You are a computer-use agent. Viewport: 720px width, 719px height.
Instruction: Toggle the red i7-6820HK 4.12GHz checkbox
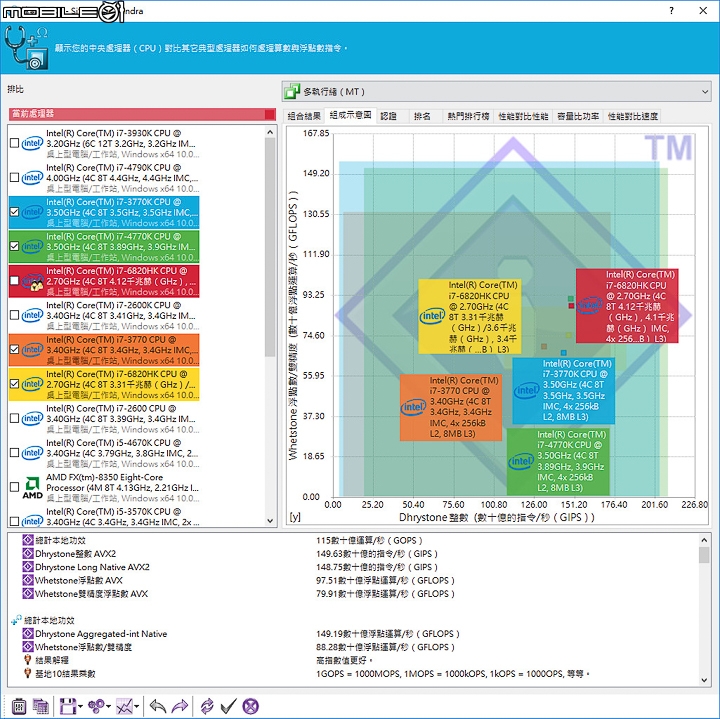pos(14,281)
